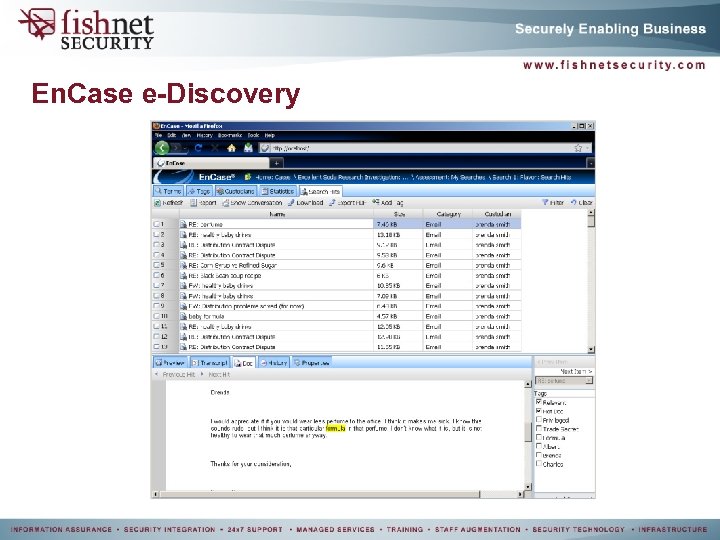Tick checkbox for row 5
The height and width of the screenshot is (540, 720).
(157, 265)
